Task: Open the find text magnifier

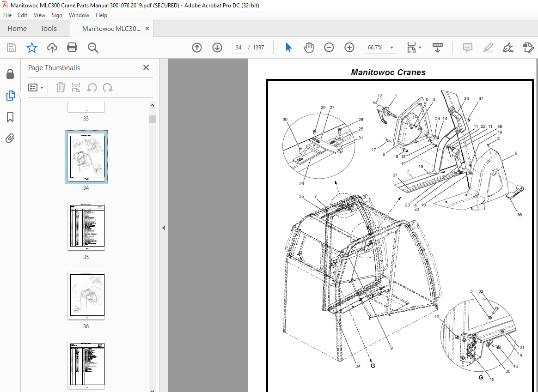Action: tap(92, 48)
